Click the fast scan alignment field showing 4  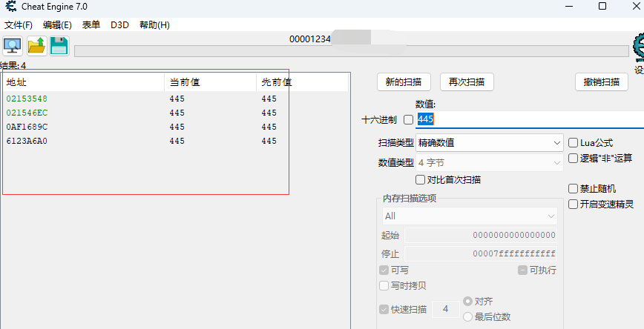(x=446, y=309)
